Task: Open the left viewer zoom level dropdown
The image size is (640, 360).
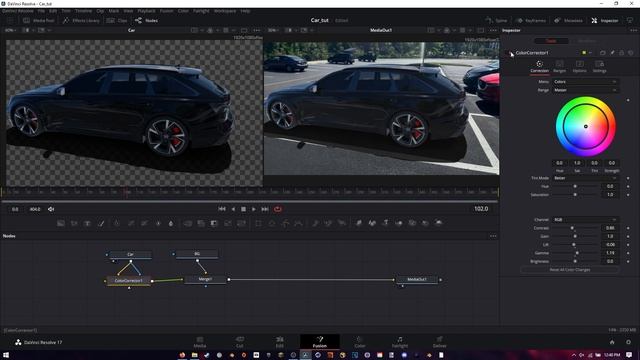Action: [x=11, y=30]
